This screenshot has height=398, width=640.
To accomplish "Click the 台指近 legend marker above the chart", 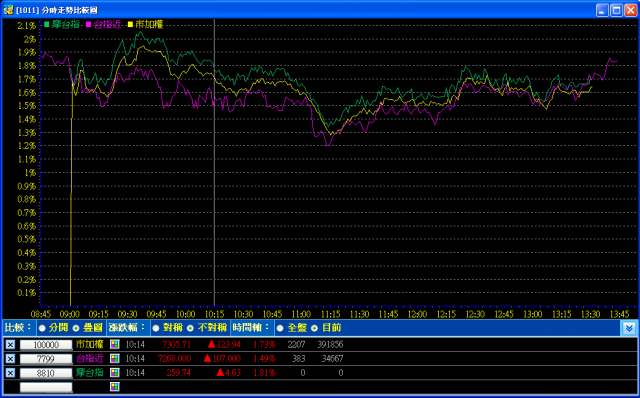I will (x=89, y=24).
